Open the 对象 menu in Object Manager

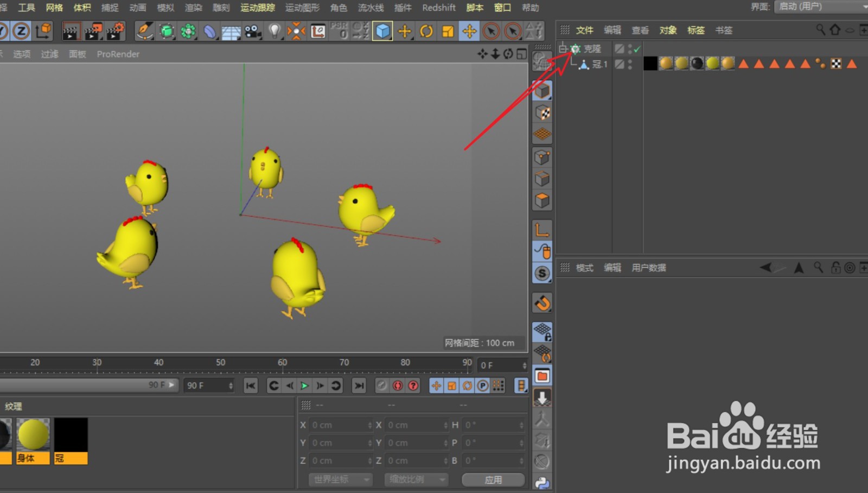pos(668,30)
